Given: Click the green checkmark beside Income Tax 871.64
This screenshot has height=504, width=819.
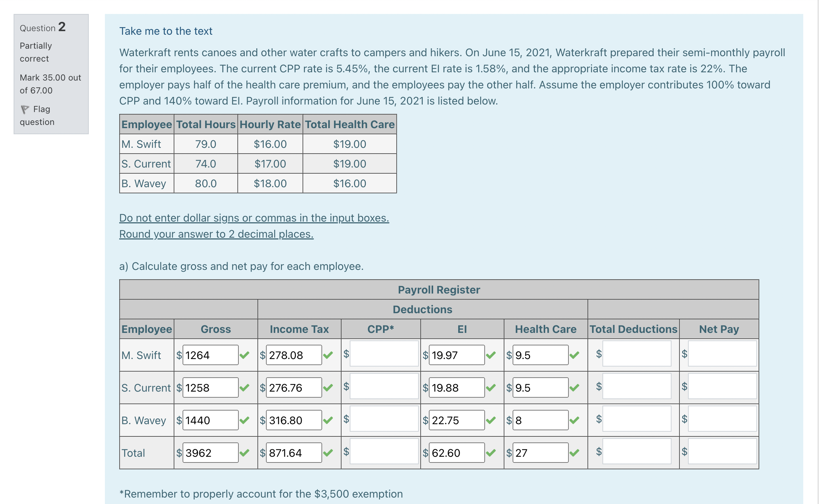Looking at the screenshot, I should (328, 453).
